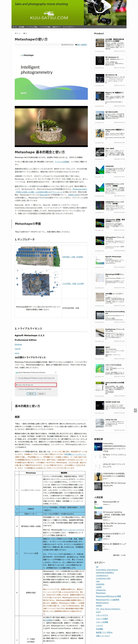Select the 'Start a free 30-day trial' radio
The height and width of the screenshot is (644, 138).
pyautogui.click(x=17, y=385)
